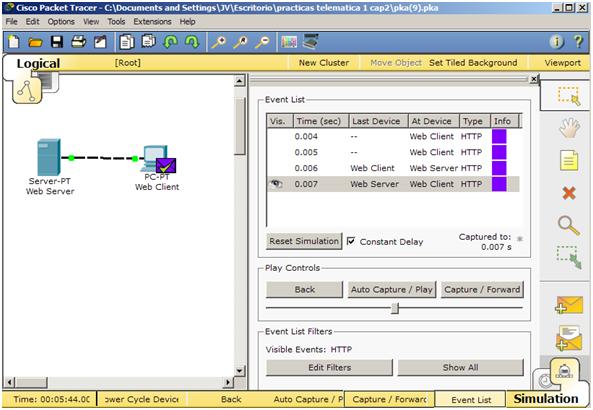593x410 pixels.
Task: Click Capture / Forward in Play Controls
Action: point(482,289)
